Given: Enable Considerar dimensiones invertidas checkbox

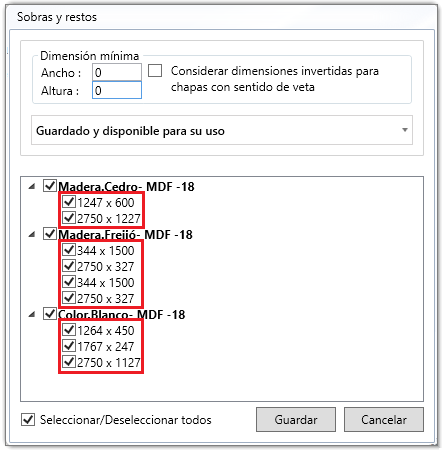Looking at the screenshot, I should pos(155,71).
